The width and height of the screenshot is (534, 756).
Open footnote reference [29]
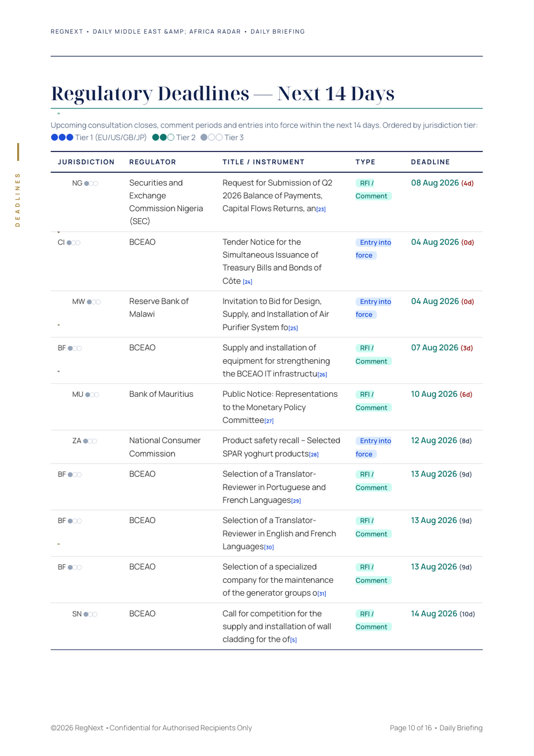pyautogui.click(x=296, y=501)
